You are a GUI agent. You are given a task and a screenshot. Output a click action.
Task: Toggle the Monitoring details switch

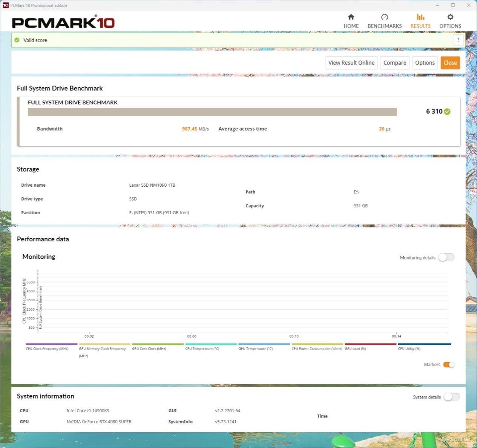[x=446, y=258]
